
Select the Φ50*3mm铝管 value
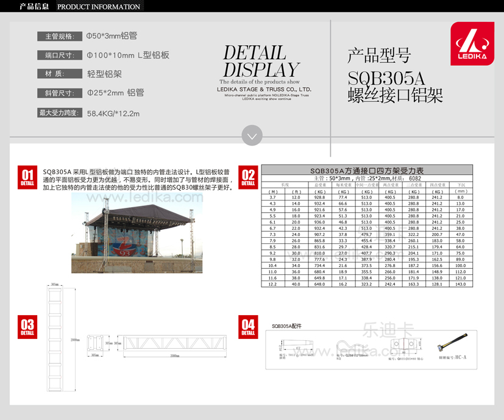pos(112,36)
